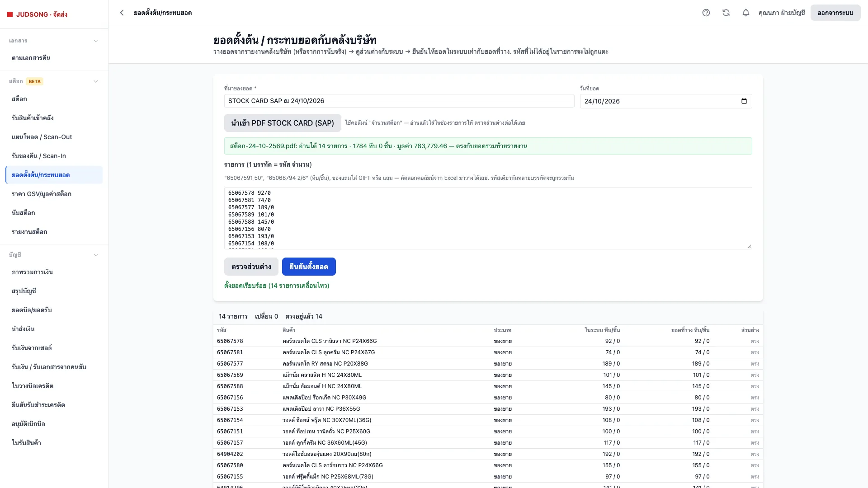This screenshot has width=868, height=488.
Task: Open รายงานสต็อก in sidebar
Action: pyautogui.click(x=54, y=232)
